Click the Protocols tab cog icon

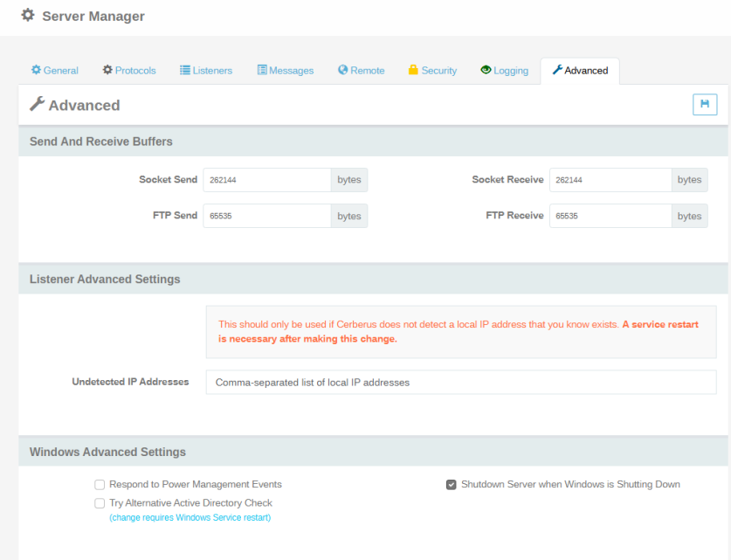coord(107,70)
